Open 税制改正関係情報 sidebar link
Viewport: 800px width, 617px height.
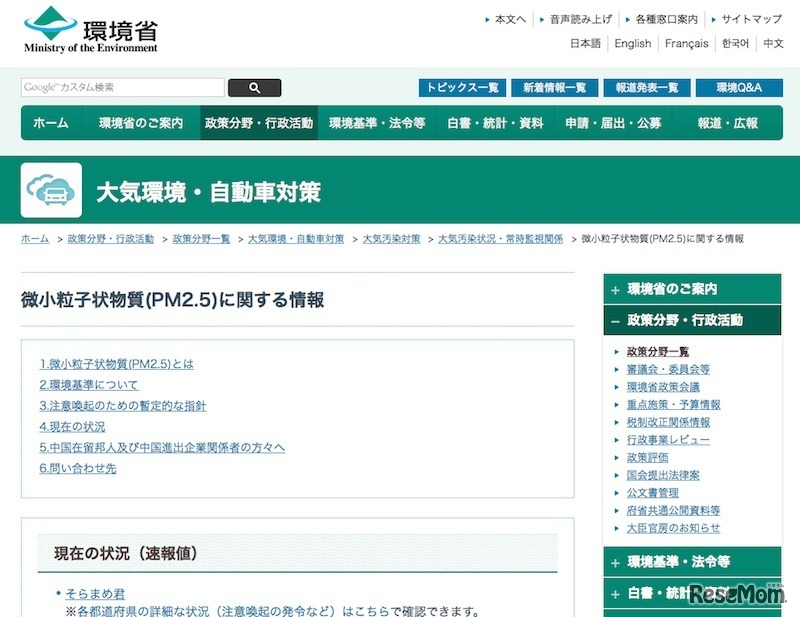[x=668, y=423]
